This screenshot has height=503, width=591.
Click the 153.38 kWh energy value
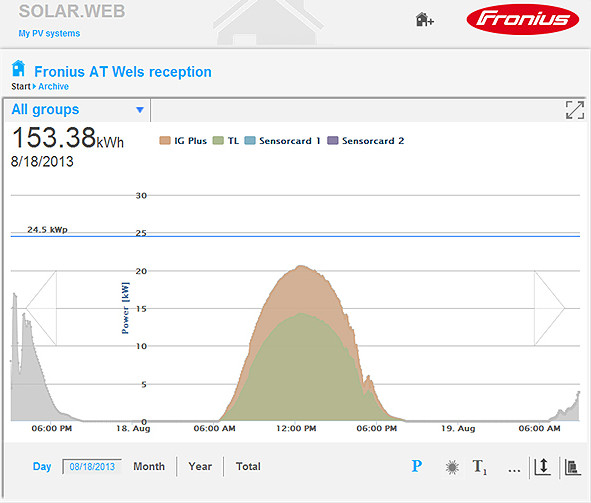pos(67,138)
